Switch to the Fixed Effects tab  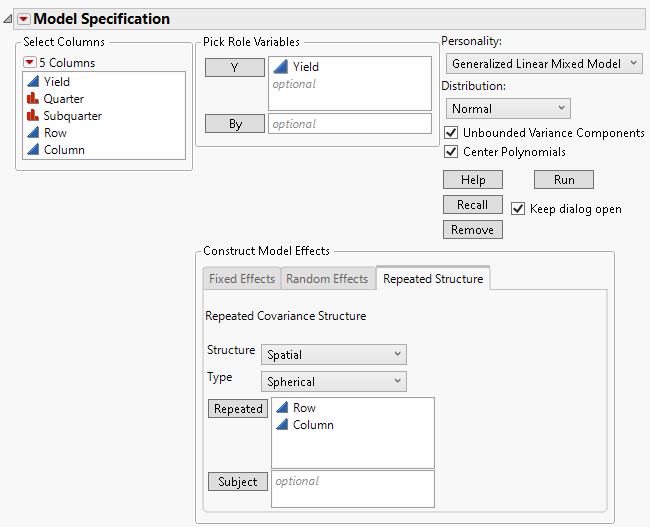click(x=242, y=279)
